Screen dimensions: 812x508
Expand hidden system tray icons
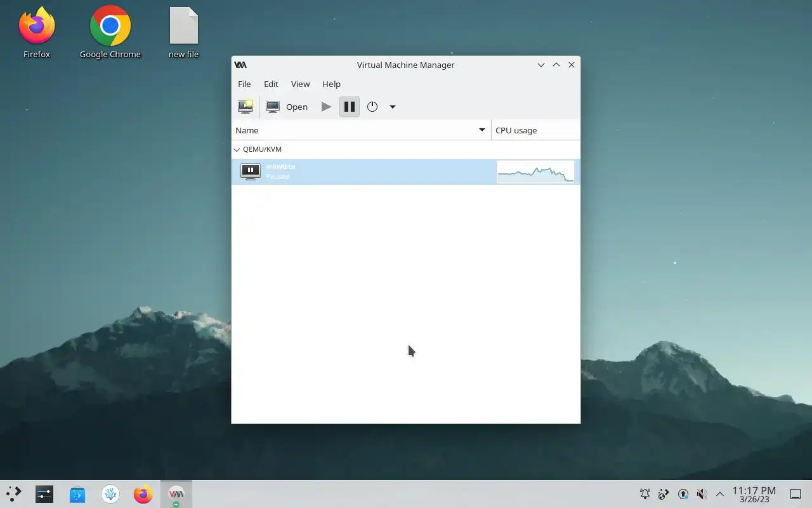[720, 494]
